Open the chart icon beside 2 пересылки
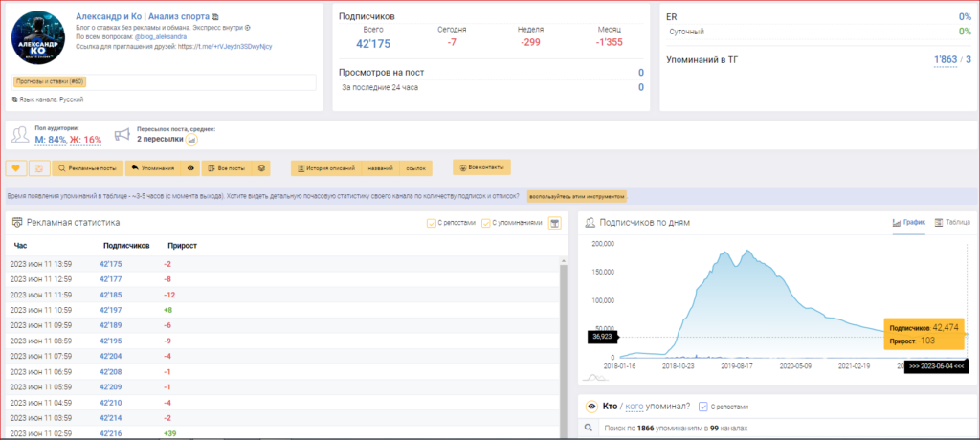 [x=192, y=140]
